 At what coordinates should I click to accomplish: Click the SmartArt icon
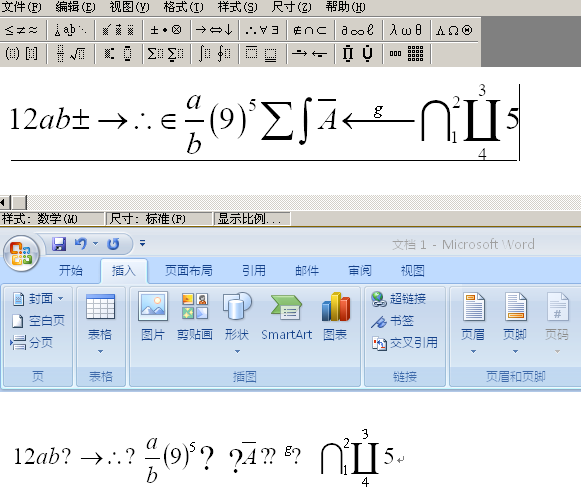(286, 316)
